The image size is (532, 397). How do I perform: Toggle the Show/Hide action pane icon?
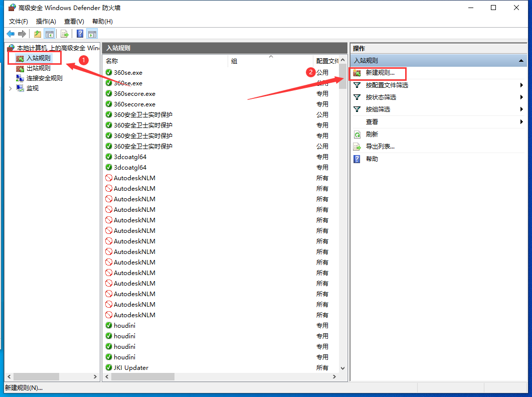tap(92, 34)
